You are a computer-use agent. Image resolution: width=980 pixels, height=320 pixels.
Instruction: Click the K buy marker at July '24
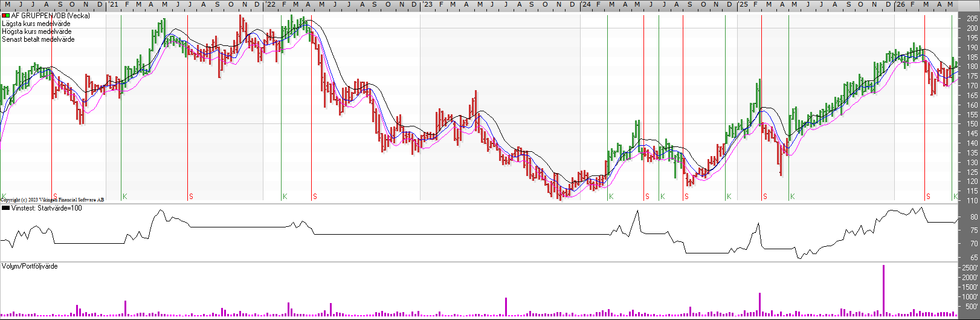[663, 197]
